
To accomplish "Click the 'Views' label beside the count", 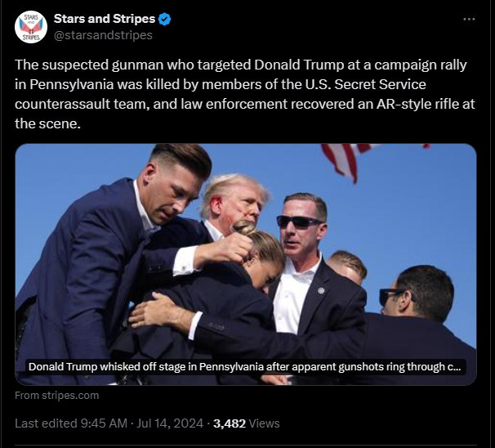I will (264, 423).
